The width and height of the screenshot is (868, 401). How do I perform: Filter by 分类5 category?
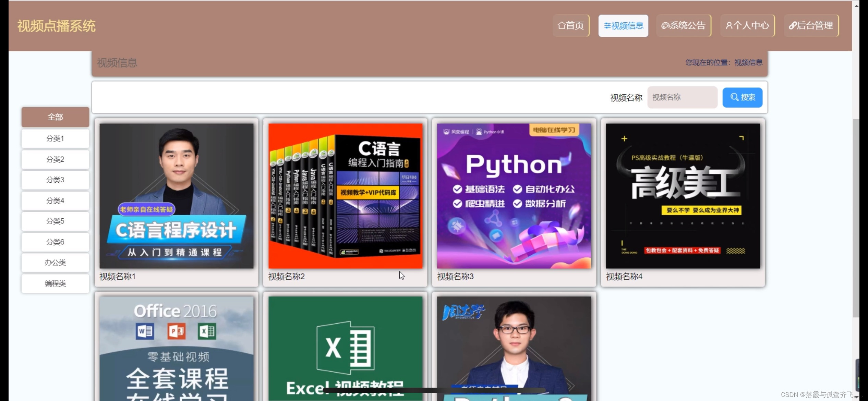(55, 221)
